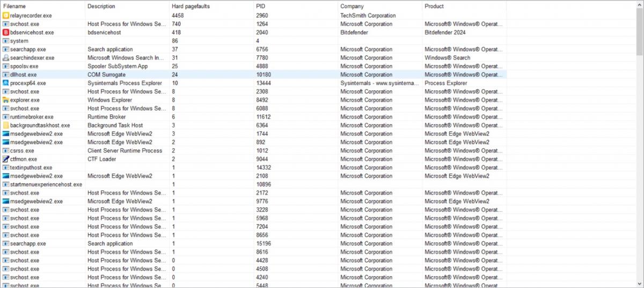The image size is (644, 288).
Task: Click the runtimebroker.exe process icon
Action: tap(6, 117)
